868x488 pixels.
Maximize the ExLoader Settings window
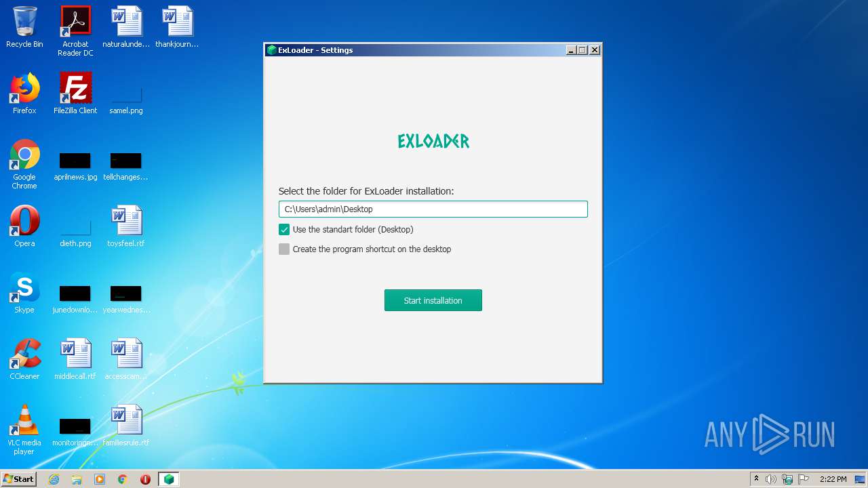pos(583,50)
